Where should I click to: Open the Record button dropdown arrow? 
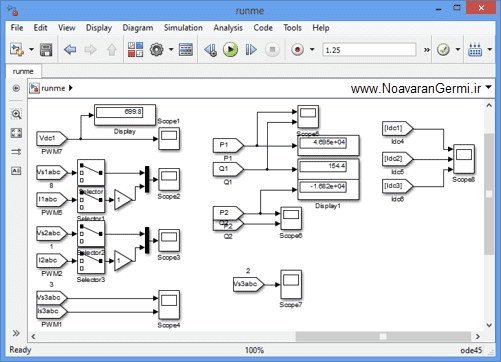pos(312,50)
